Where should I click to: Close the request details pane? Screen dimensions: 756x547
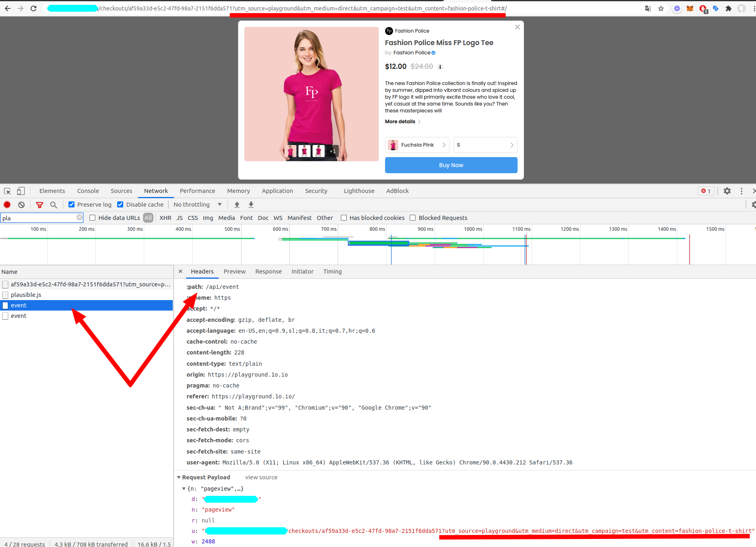(180, 271)
